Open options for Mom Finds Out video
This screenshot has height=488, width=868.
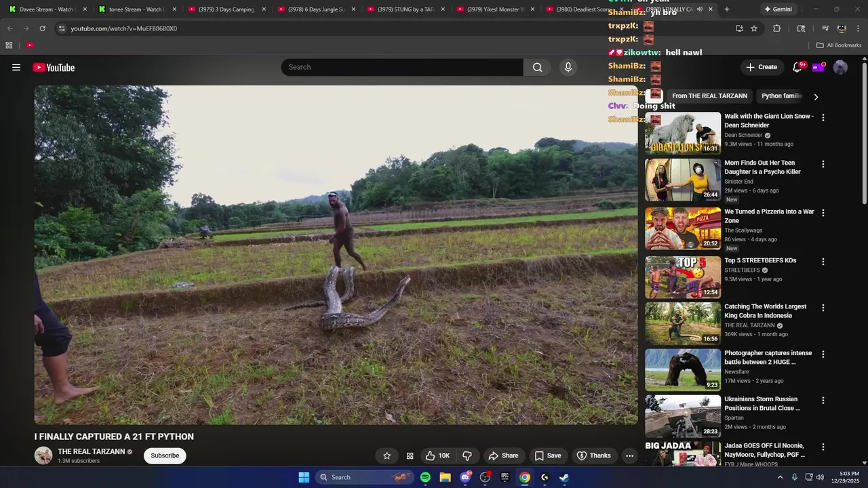point(823,164)
